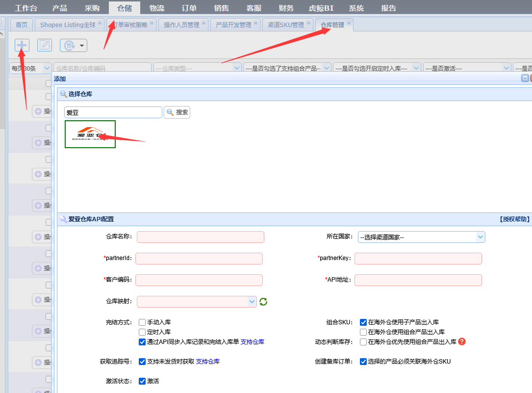Open the toolbar export dropdown arrow icon
Image resolution: width=532 pixels, height=393 pixels.
[81, 46]
